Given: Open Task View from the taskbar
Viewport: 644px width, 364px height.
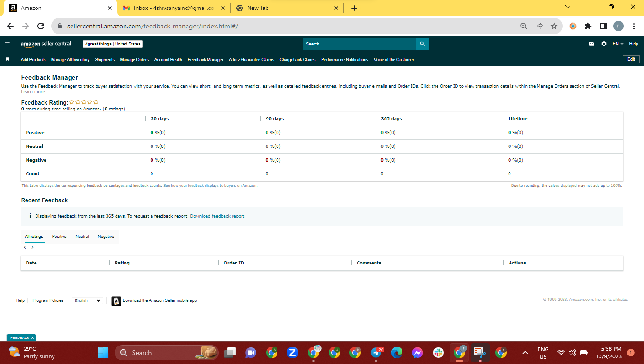Looking at the screenshot, I should click(230, 353).
